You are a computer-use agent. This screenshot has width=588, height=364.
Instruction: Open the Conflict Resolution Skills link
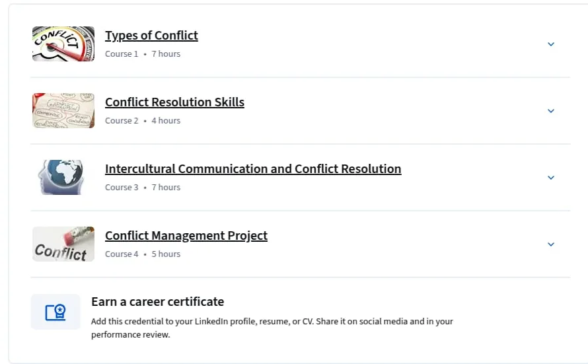tap(175, 102)
